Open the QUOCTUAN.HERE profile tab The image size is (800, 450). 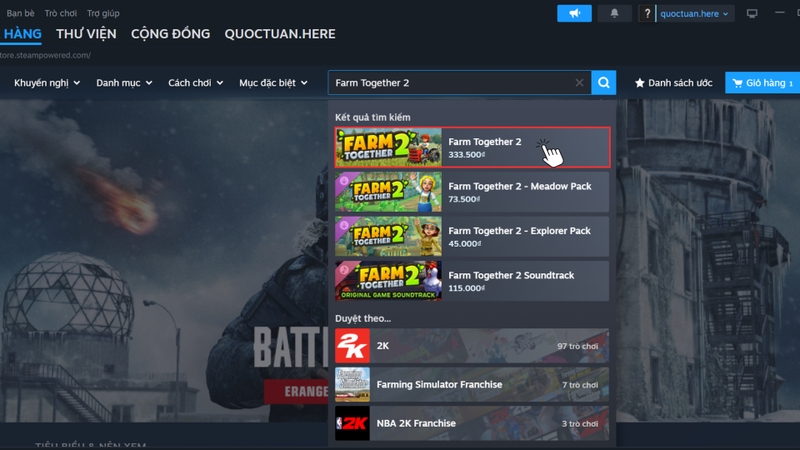[x=280, y=34]
